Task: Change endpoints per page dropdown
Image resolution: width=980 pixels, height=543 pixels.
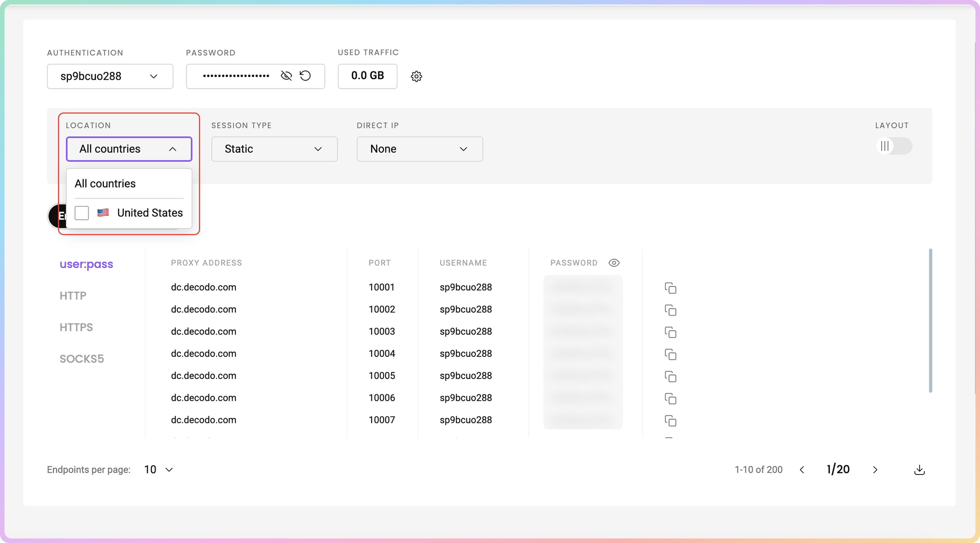Action: (x=159, y=470)
